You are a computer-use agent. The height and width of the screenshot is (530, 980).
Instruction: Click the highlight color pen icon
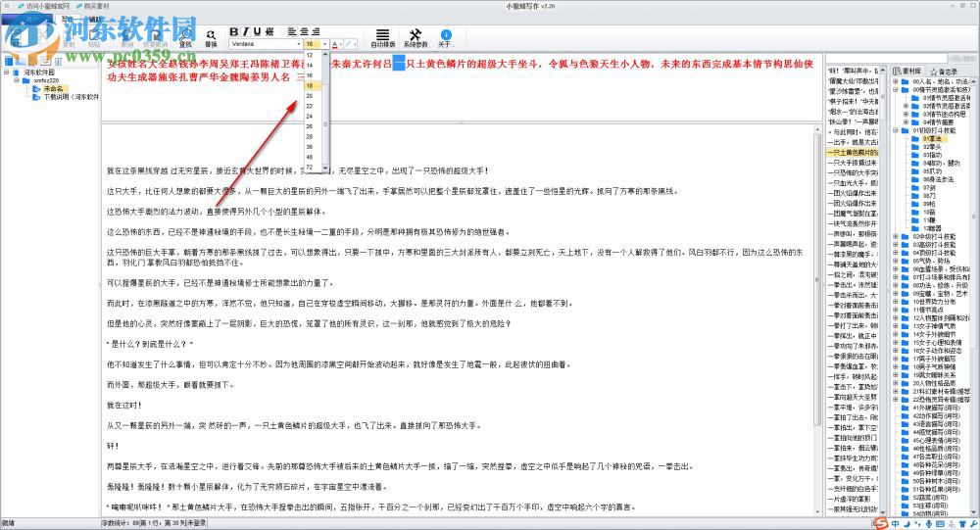[x=349, y=44]
